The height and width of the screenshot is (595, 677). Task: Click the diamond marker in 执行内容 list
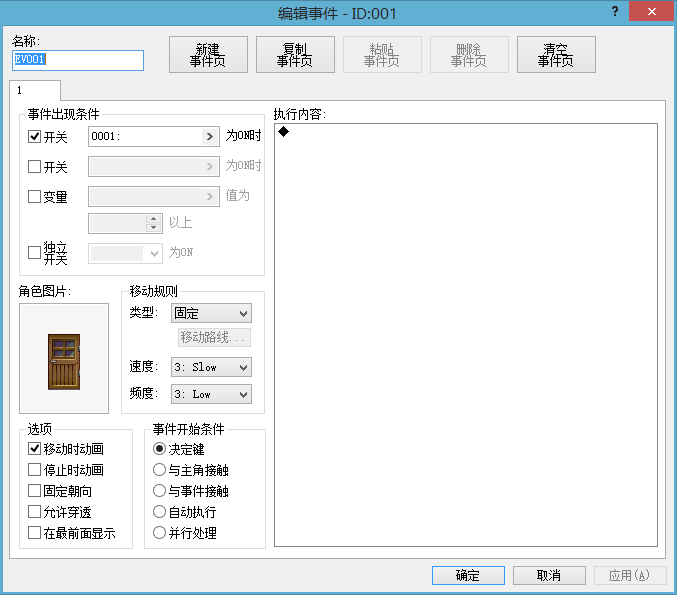[x=284, y=131]
